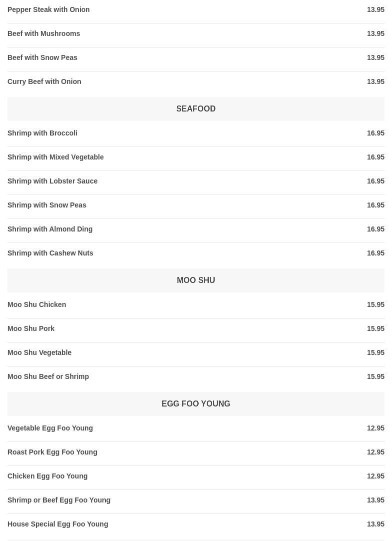Select Pepper Steak with Onion item
The width and height of the screenshot is (392, 541).
tap(48, 9)
